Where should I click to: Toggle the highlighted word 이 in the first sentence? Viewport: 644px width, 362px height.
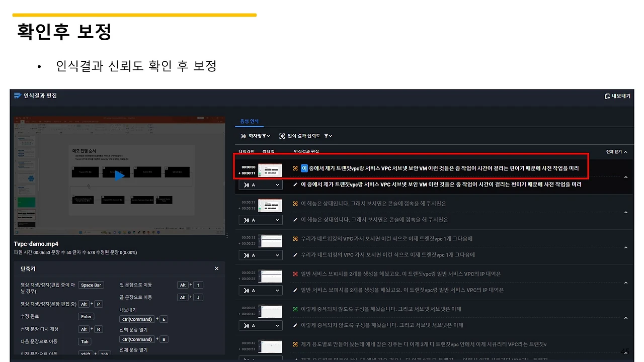(304, 168)
